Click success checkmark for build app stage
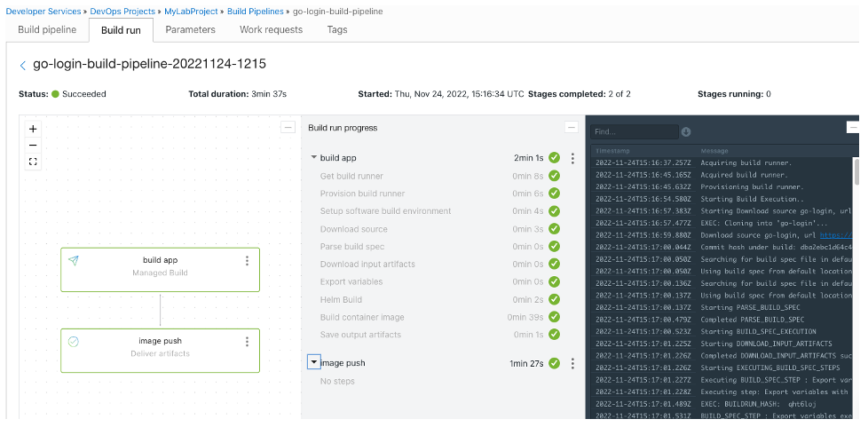868x435 pixels. click(x=554, y=158)
